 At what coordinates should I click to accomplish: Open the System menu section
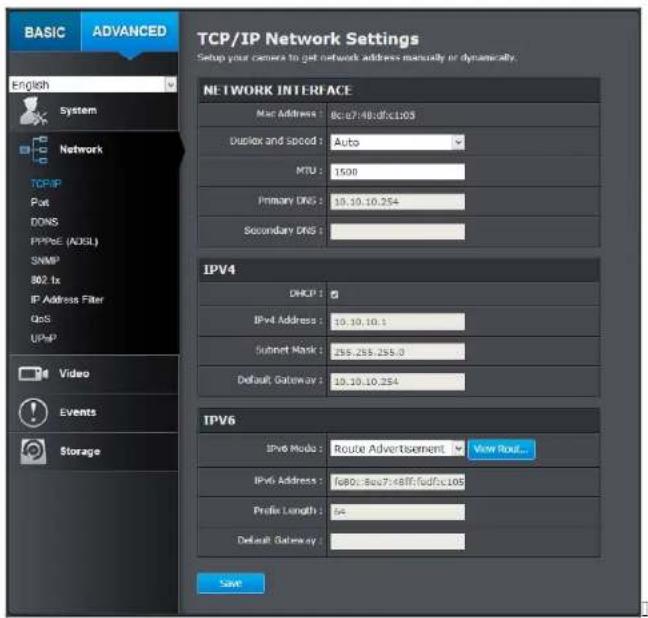pyautogui.click(x=93, y=111)
